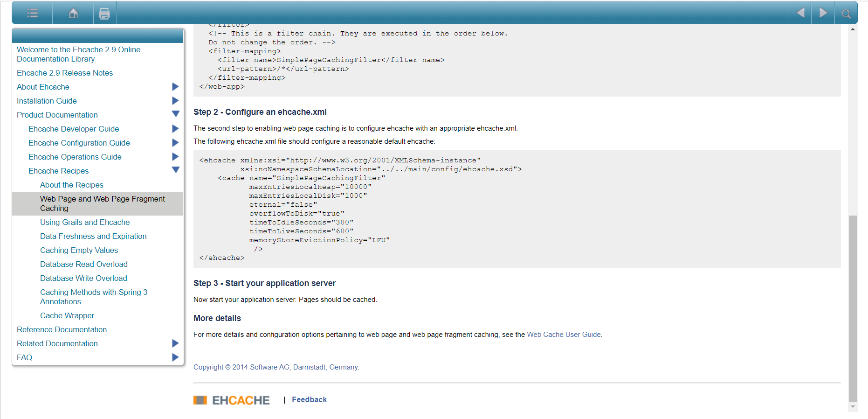Image resolution: width=868 pixels, height=419 pixels.
Task: Open Database Read Overload recipe
Action: pyautogui.click(x=84, y=264)
